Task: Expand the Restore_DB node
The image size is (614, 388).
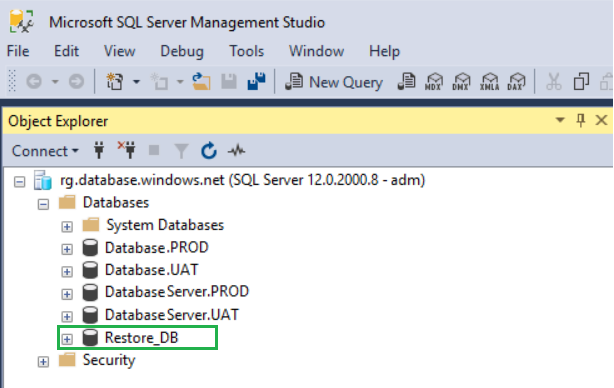Action: pyautogui.click(x=67, y=339)
